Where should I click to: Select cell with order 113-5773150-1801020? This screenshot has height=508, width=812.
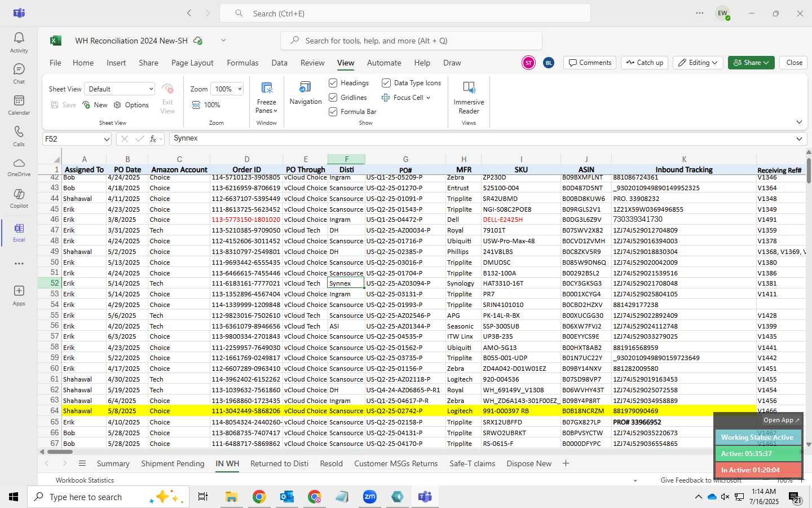point(246,220)
